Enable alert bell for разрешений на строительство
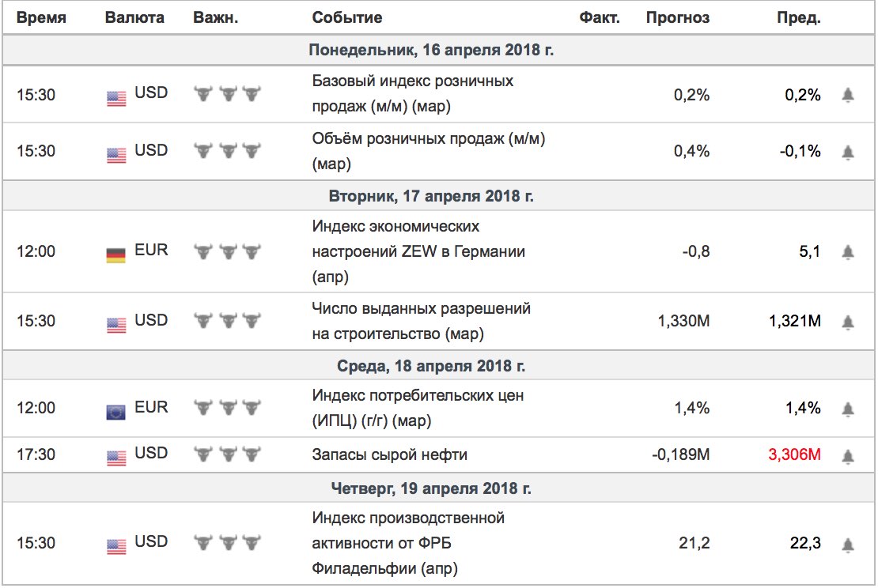Screen dimensions: 878x588 (x=848, y=322)
